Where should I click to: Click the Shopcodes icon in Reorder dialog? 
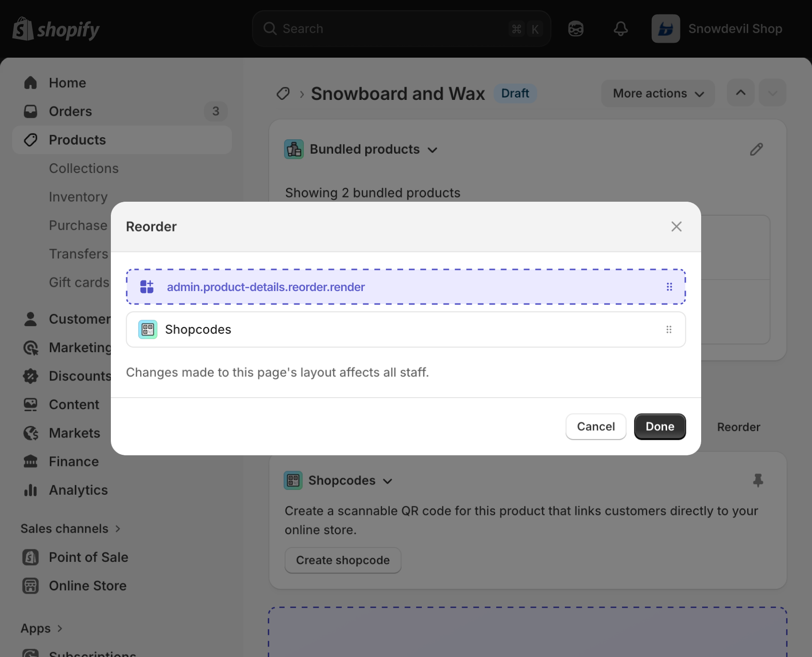point(148,329)
